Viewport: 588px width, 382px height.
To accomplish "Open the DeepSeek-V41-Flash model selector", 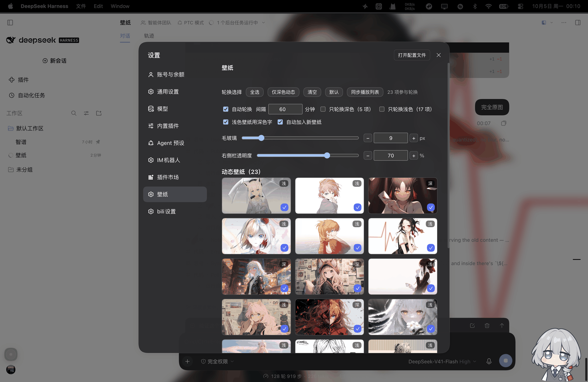I will pos(442,361).
